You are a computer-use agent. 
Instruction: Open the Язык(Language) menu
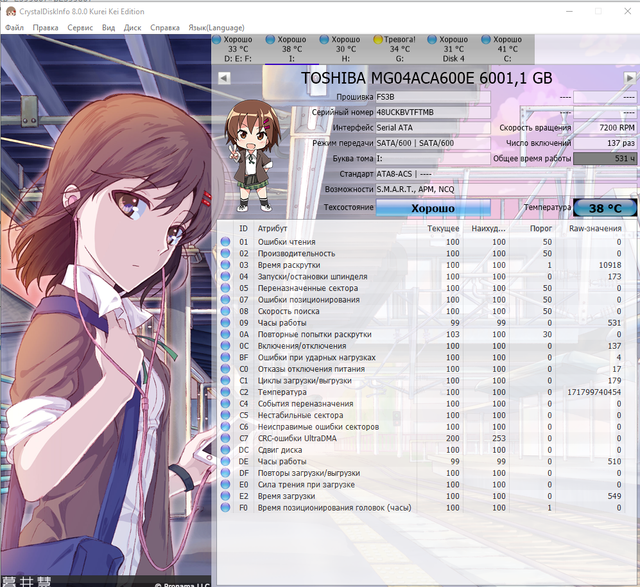(216, 28)
